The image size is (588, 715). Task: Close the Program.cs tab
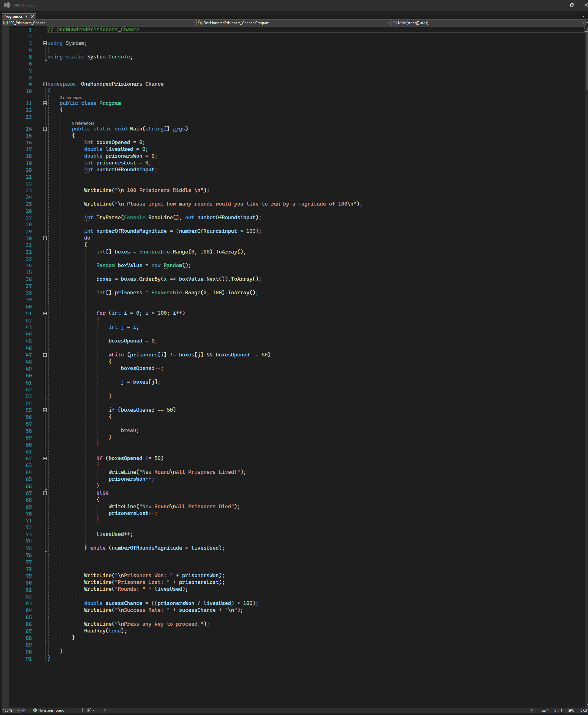(x=33, y=16)
